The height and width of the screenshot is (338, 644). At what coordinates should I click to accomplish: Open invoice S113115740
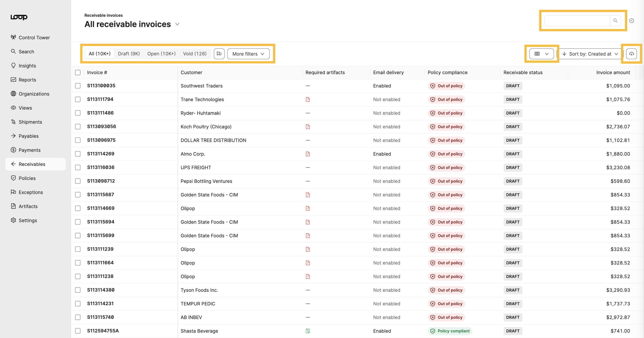tap(100, 317)
